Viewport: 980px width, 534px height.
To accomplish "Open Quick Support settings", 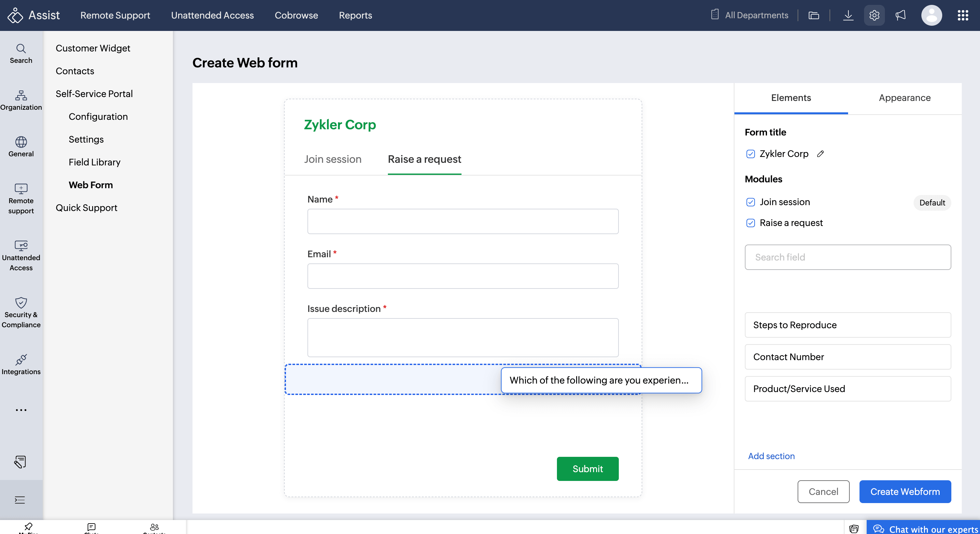I will pos(86,208).
